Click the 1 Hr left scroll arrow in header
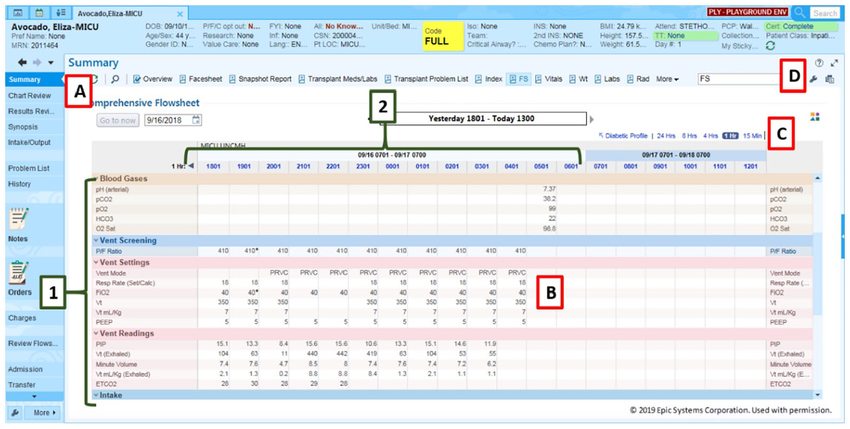This screenshot has width=850, height=429. click(190, 167)
